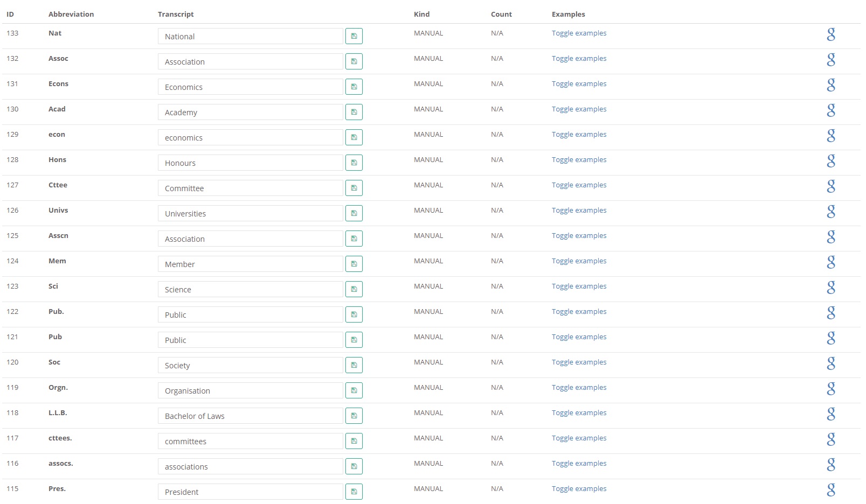Google search icon for Univs row

[x=831, y=212]
